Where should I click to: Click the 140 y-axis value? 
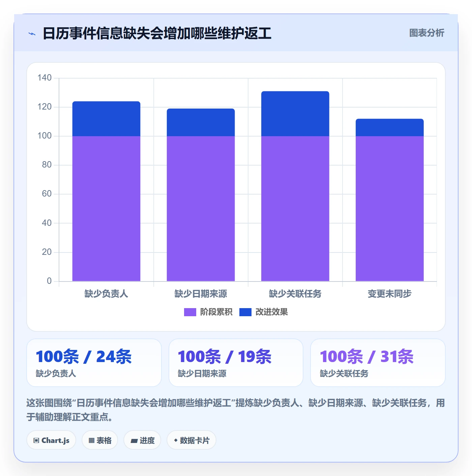(45, 78)
